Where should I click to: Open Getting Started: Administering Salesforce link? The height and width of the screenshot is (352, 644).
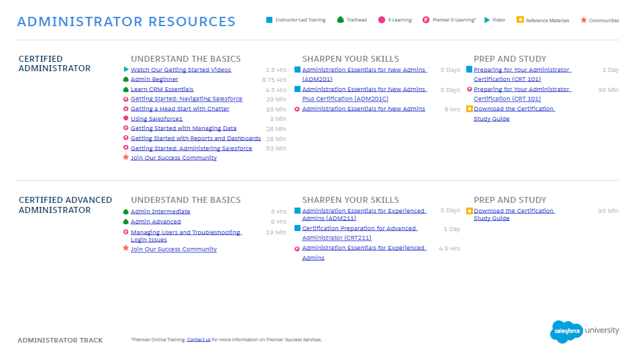[x=191, y=148]
